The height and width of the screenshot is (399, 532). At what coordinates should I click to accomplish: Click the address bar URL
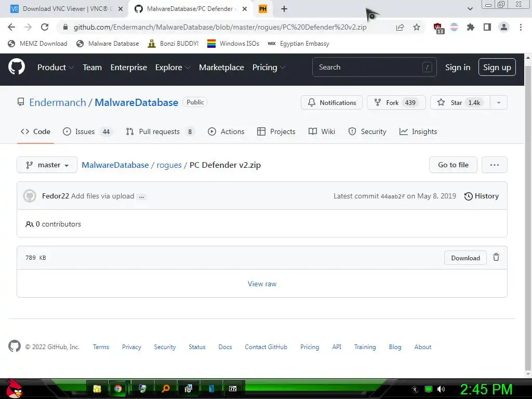220,27
